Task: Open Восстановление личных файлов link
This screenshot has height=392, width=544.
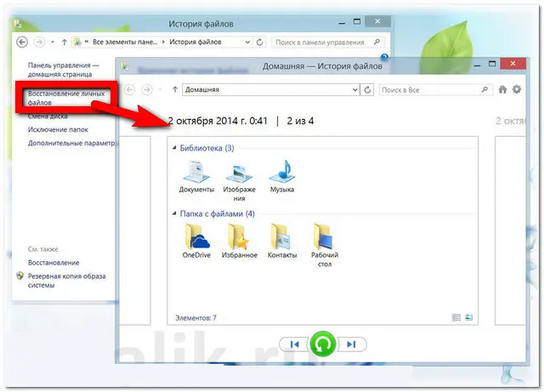Action: (x=66, y=98)
